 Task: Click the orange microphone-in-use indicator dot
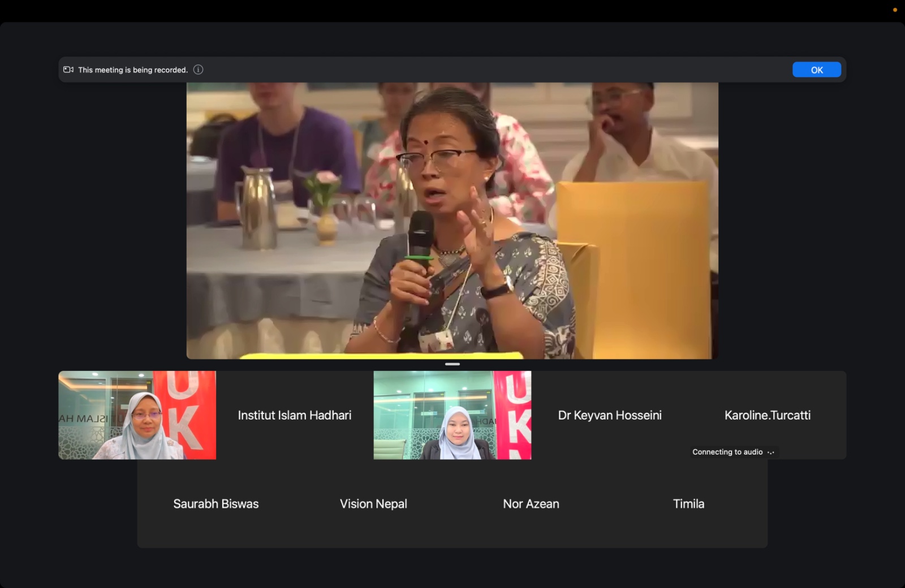(x=895, y=10)
